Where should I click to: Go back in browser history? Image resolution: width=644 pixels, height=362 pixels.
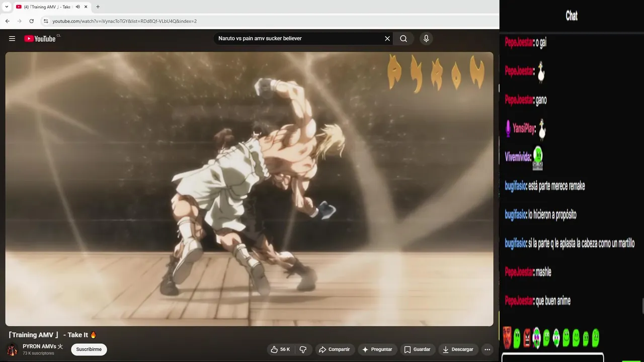pos(7,21)
